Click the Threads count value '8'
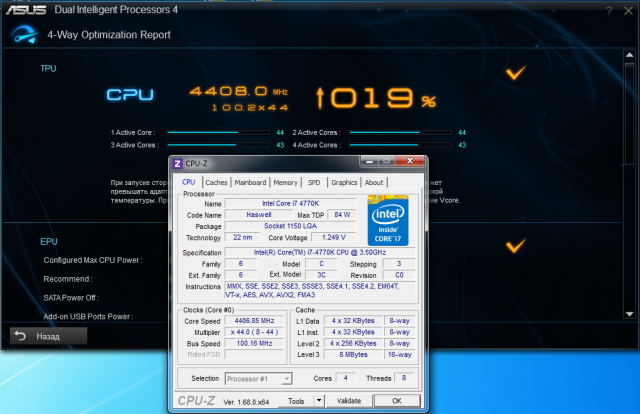Screen dimensions: 640x414 404,378
